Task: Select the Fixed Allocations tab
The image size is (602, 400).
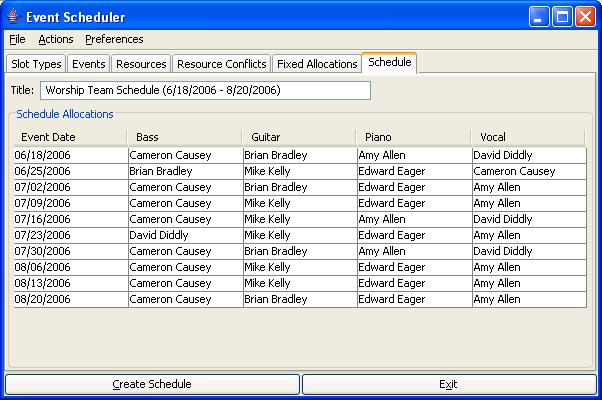Action: (x=316, y=64)
